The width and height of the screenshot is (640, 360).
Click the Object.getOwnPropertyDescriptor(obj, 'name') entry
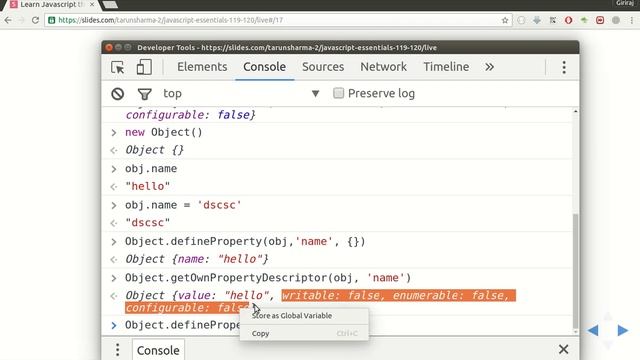coord(268,278)
